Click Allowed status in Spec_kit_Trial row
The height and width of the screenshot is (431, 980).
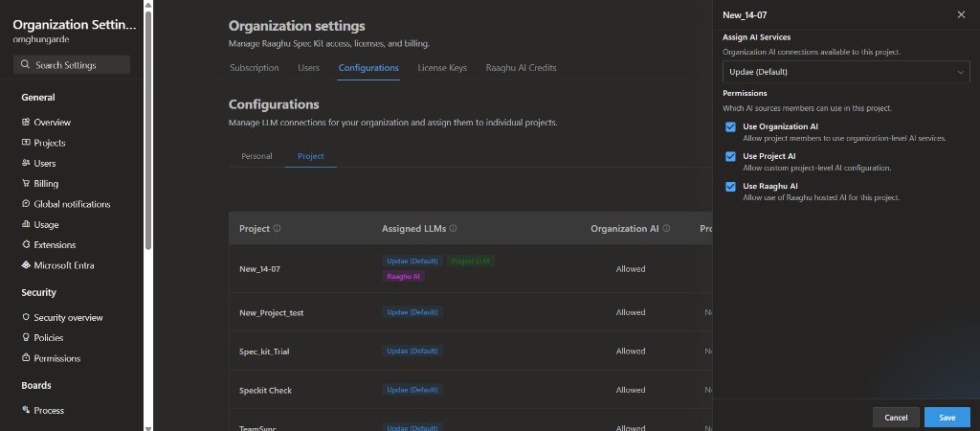[x=631, y=351]
